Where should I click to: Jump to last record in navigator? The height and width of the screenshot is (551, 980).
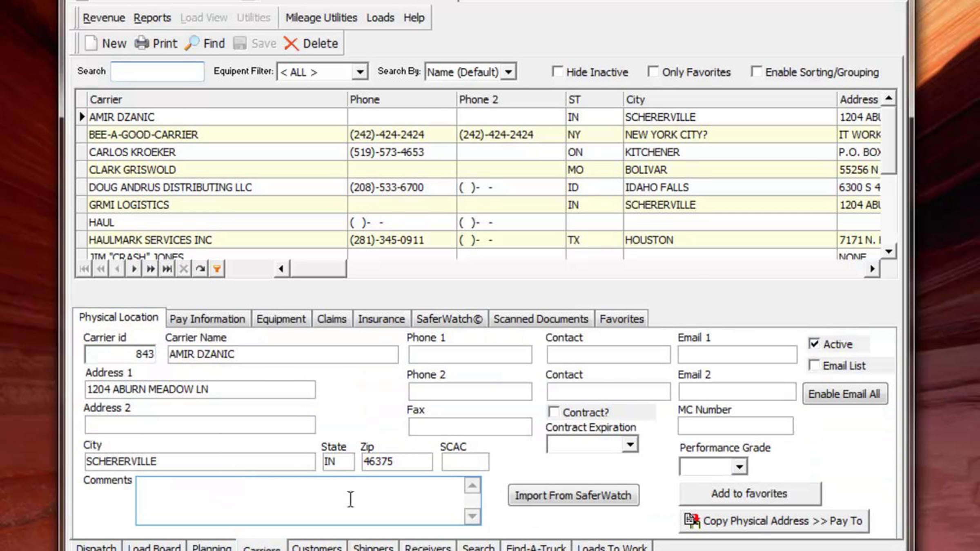tap(167, 269)
